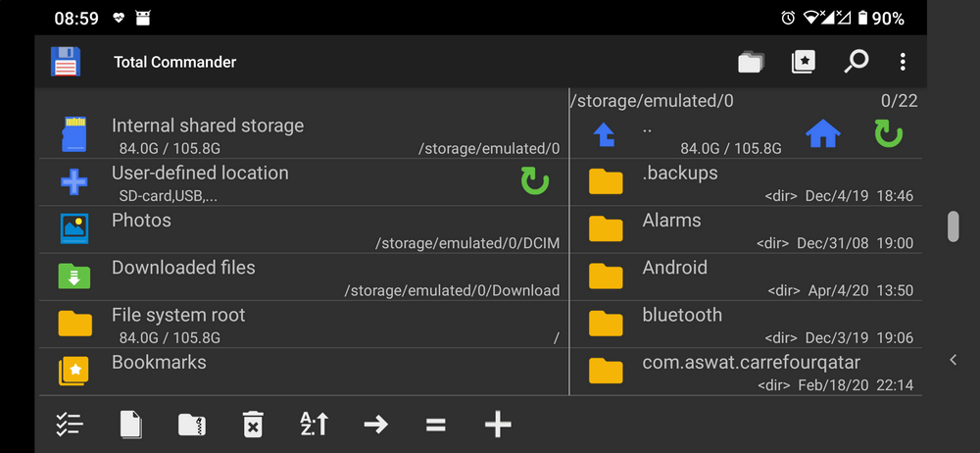
Task: Tap the equals same-folder icon
Action: pyautogui.click(x=436, y=424)
